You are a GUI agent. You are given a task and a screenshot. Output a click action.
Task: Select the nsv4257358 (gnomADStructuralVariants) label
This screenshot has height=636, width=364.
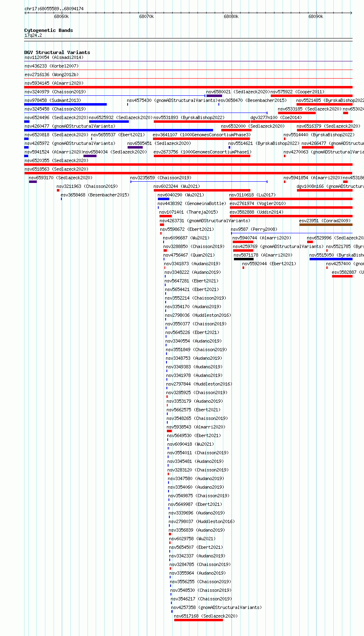click(216, 607)
